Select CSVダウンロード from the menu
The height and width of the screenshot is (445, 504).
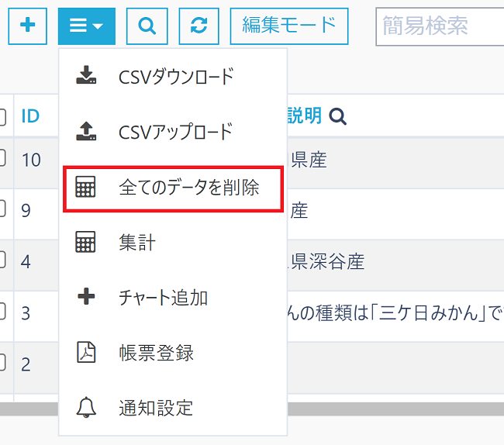175,77
